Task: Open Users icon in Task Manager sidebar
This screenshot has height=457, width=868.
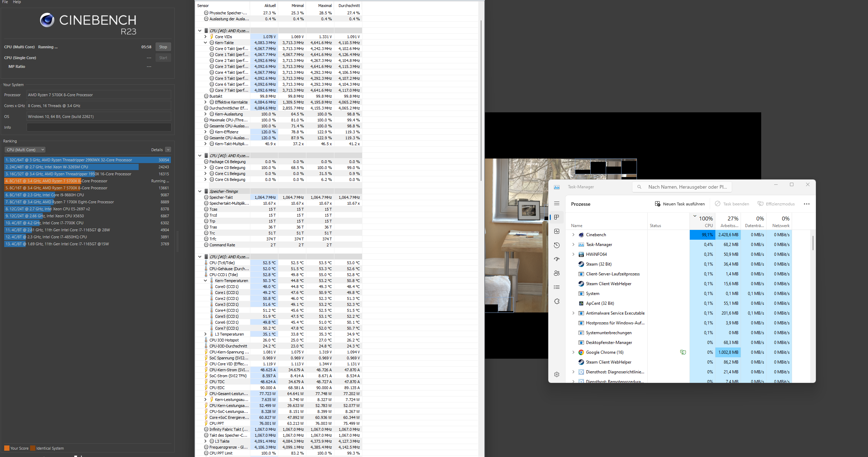Action: point(557,273)
